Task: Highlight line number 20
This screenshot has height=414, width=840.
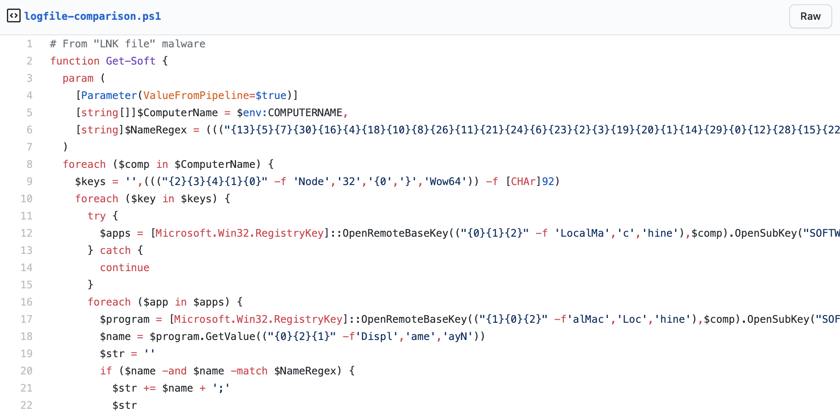Action: tap(27, 370)
